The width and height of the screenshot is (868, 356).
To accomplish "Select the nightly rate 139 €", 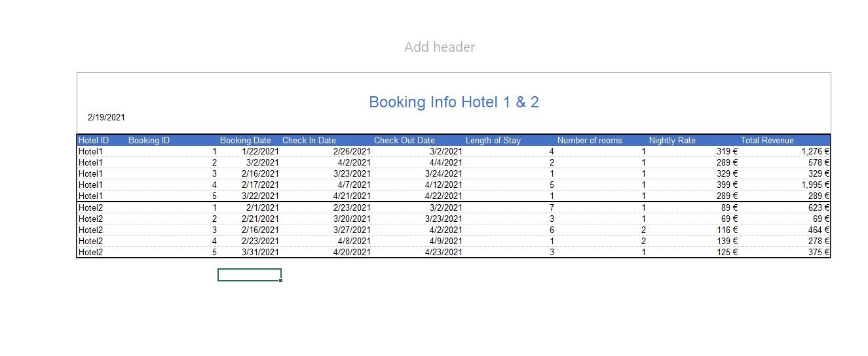I will coord(727,241).
